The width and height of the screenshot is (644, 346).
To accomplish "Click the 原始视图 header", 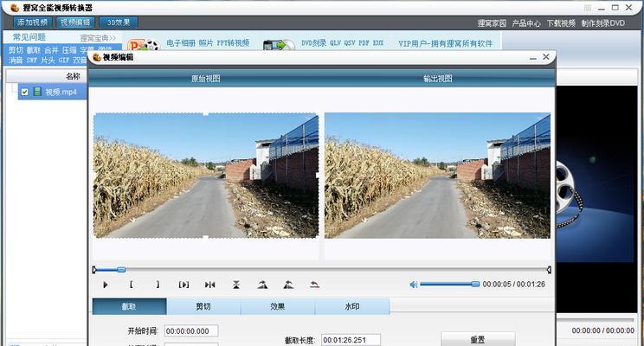I will tap(205, 79).
